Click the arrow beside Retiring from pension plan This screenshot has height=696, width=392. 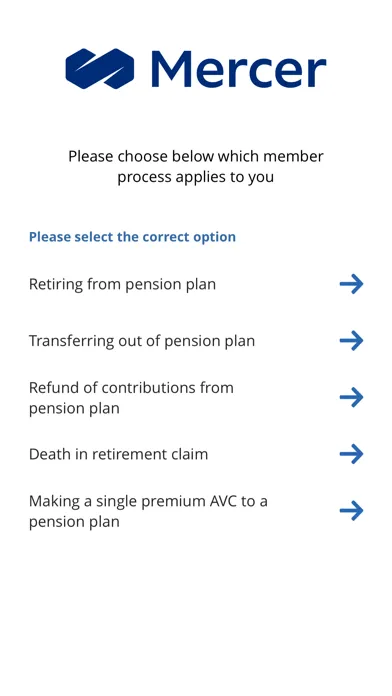pyautogui.click(x=352, y=284)
